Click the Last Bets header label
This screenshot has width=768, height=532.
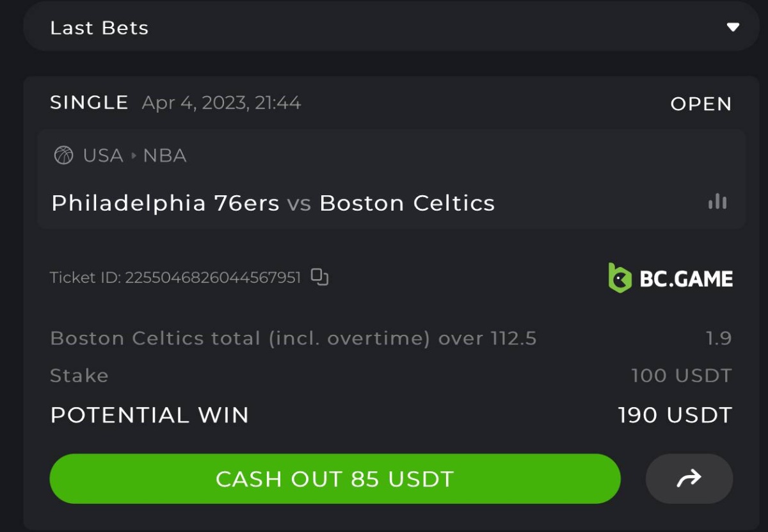pyautogui.click(x=99, y=28)
